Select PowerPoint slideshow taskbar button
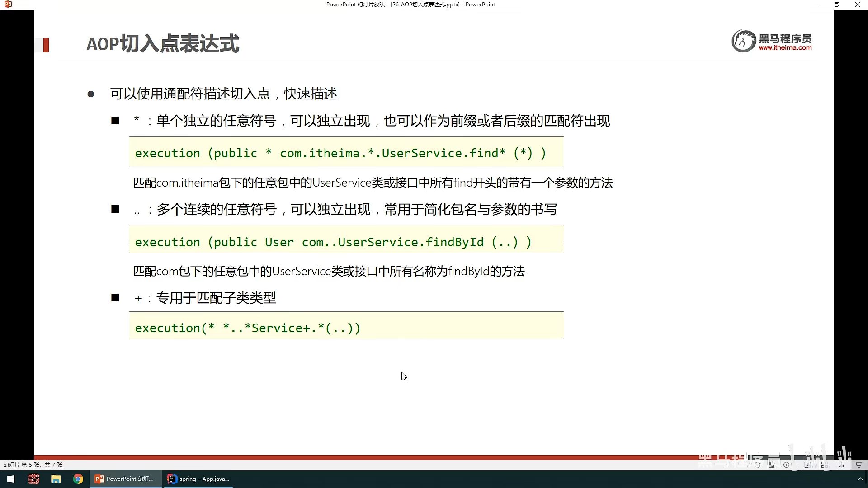 click(x=124, y=479)
